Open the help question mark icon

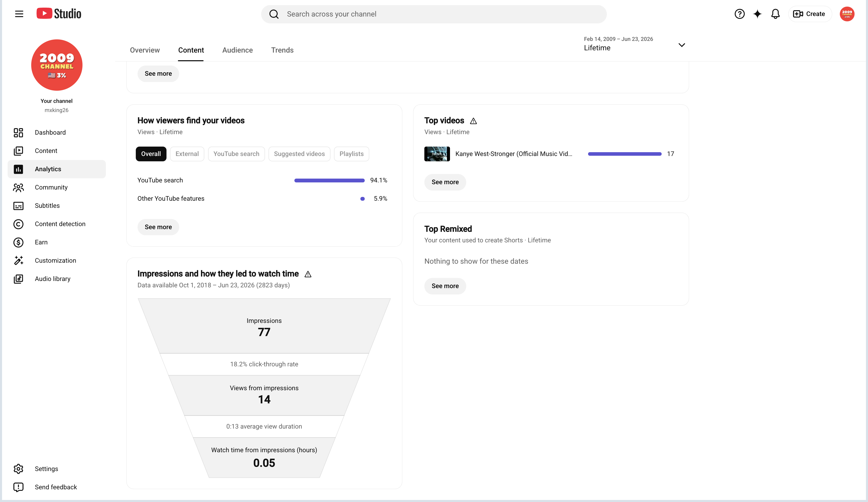pos(739,14)
